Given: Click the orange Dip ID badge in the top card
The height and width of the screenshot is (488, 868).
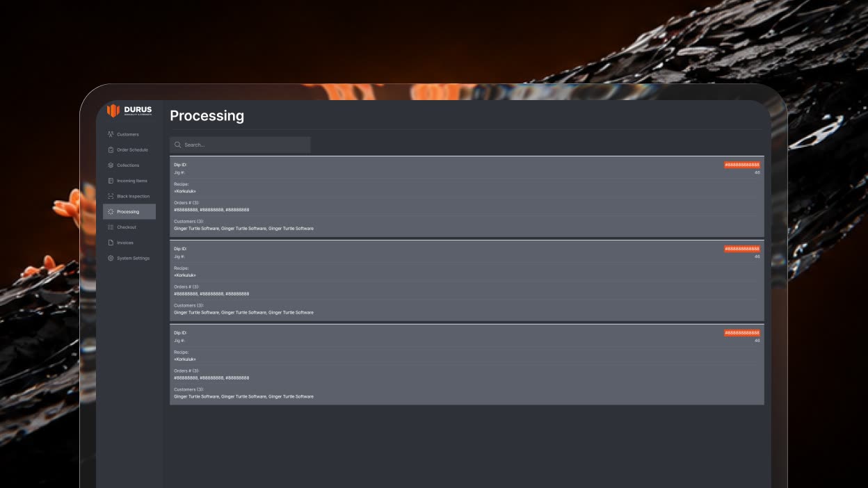Looking at the screenshot, I should 741,165.
